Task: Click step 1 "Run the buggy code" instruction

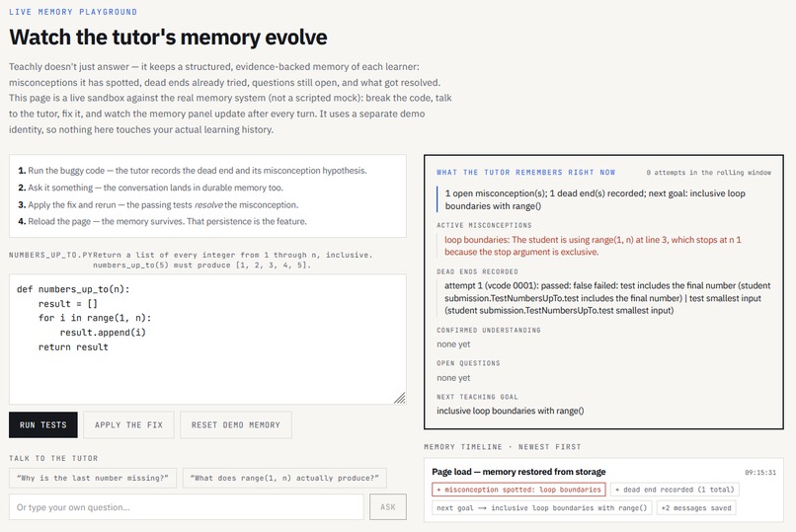Action: pos(193,171)
